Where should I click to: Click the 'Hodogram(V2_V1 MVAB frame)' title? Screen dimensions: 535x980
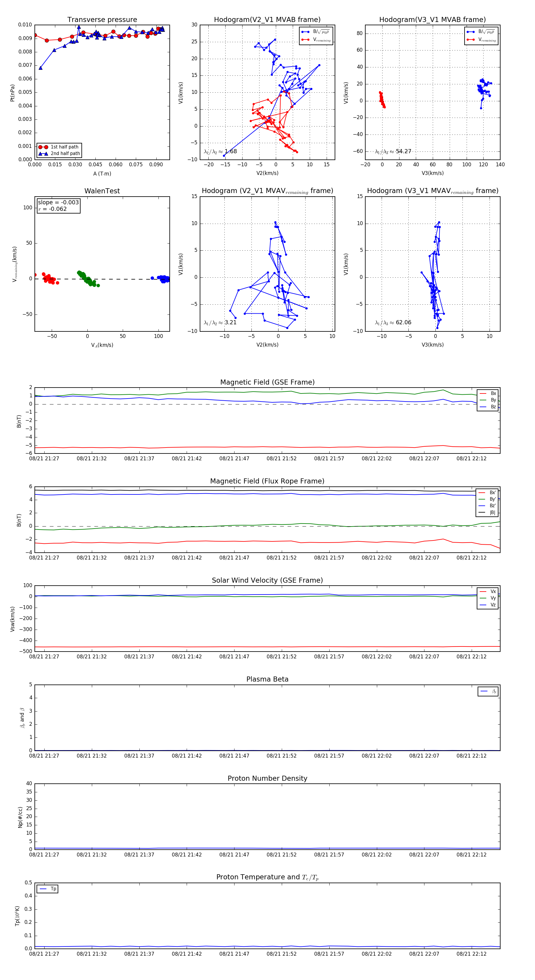267,19
